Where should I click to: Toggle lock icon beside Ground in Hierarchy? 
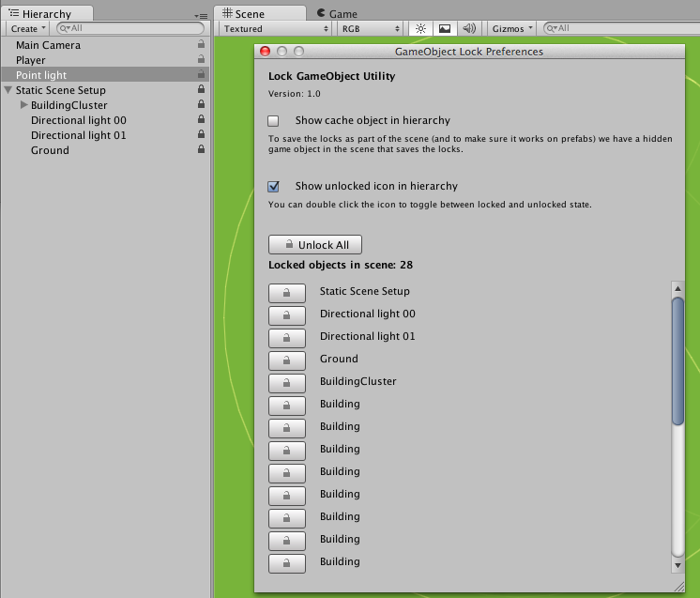click(x=202, y=148)
